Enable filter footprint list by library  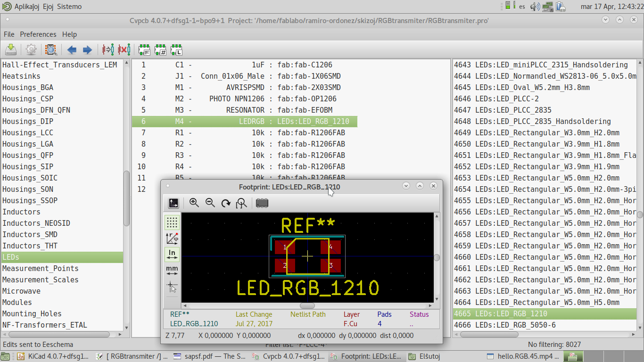(176, 49)
